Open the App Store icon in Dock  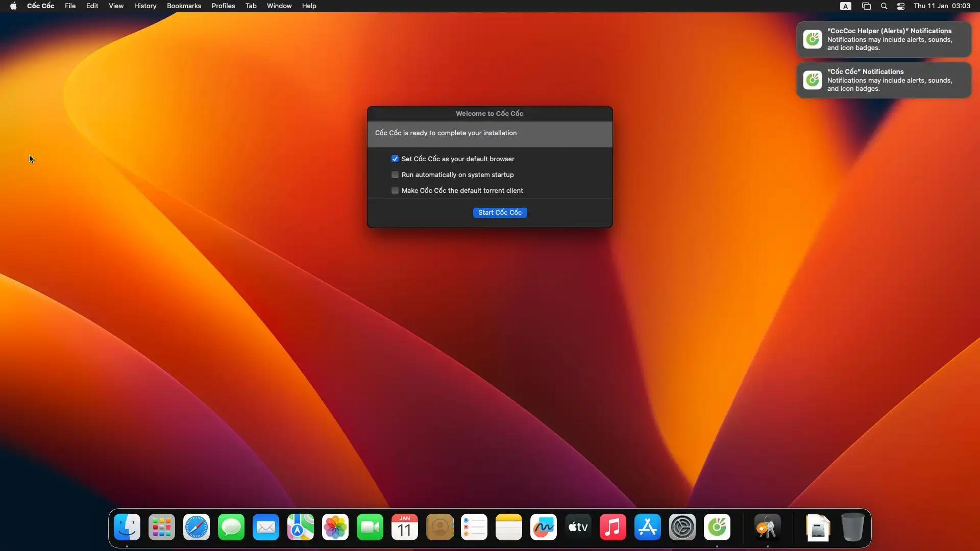(648, 528)
